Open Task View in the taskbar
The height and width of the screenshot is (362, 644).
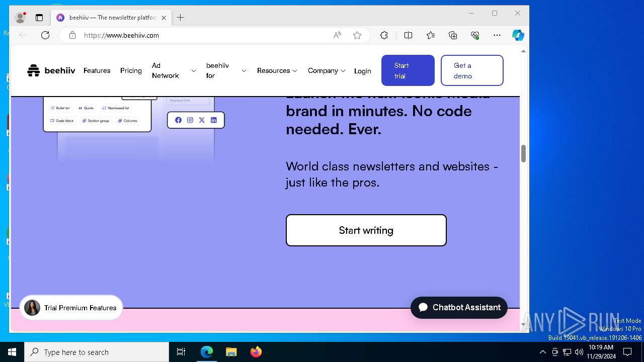coord(181,352)
